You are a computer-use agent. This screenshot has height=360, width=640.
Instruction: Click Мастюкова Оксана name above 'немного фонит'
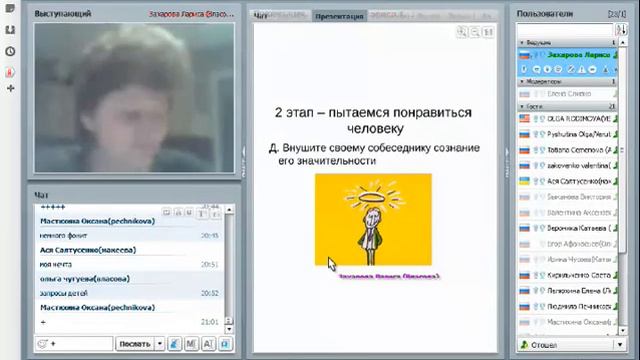tap(97, 221)
